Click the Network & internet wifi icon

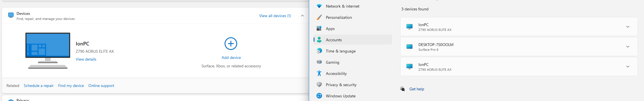(x=319, y=6)
